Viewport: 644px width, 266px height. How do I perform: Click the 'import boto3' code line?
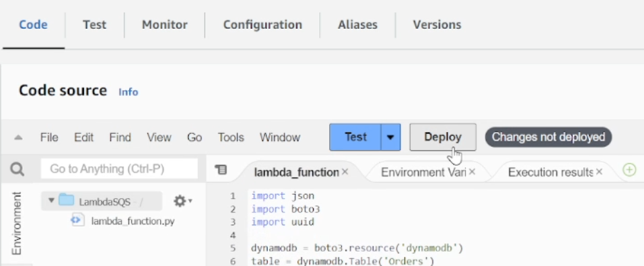285,209
